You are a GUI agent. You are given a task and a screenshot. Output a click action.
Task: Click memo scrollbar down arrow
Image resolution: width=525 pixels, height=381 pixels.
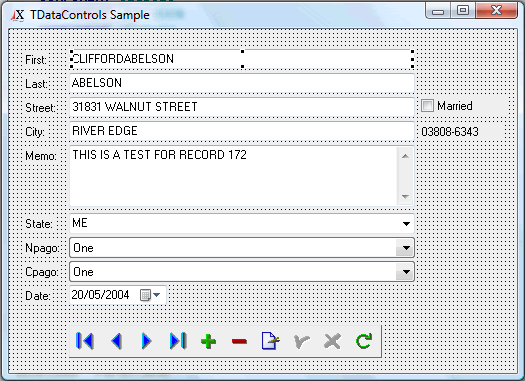click(405, 197)
